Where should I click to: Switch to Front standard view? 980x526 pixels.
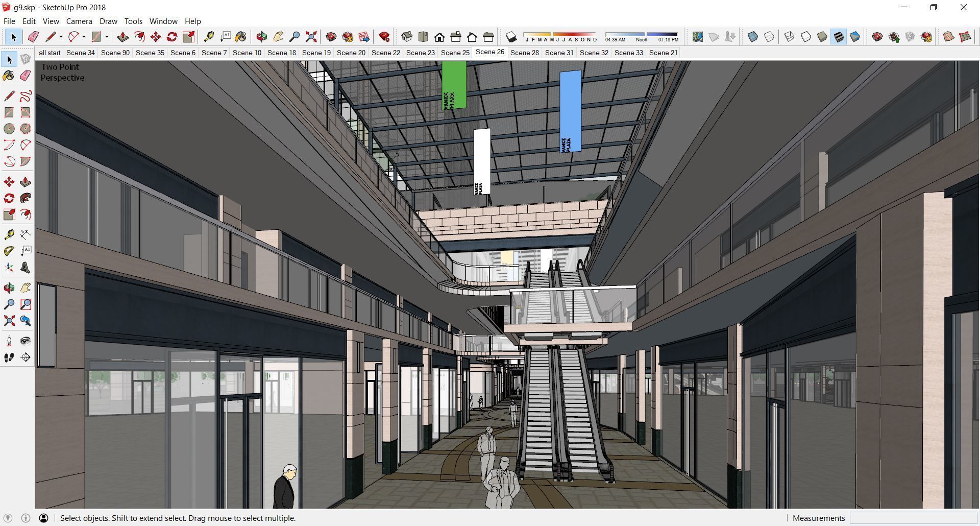click(x=439, y=37)
